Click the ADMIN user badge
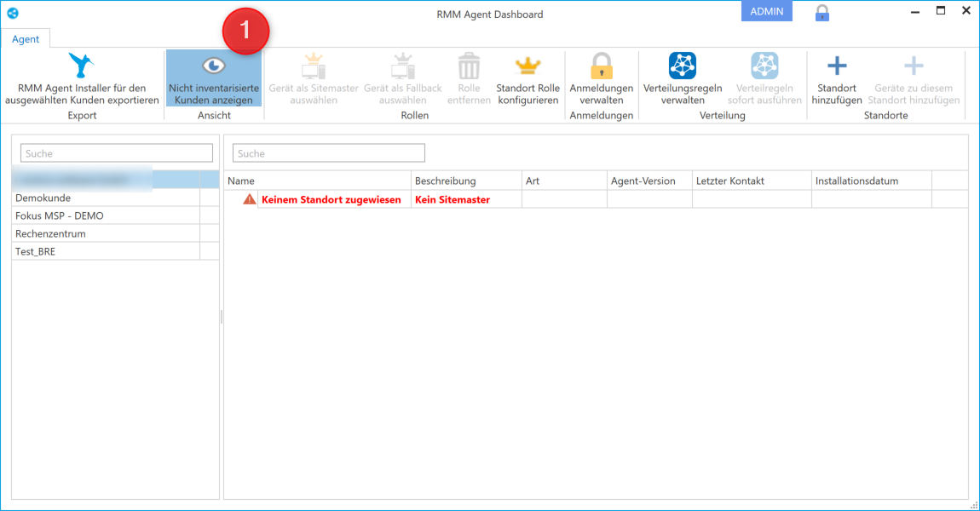This screenshot has height=511, width=980. pyautogui.click(x=767, y=11)
